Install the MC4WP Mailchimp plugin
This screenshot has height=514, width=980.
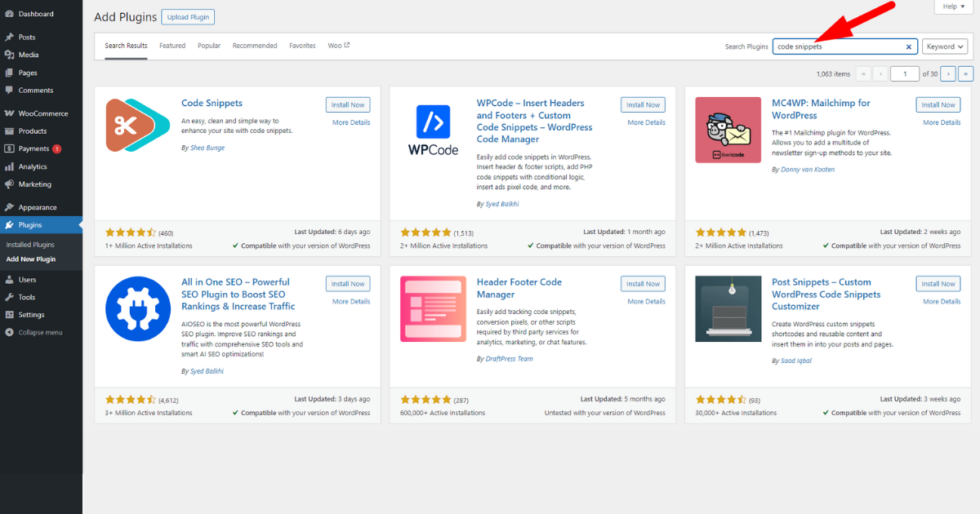tap(938, 104)
